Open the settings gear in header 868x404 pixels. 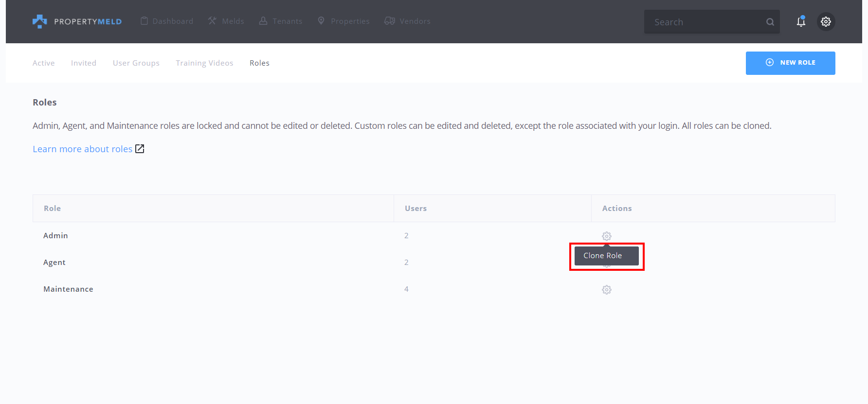coord(826,21)
